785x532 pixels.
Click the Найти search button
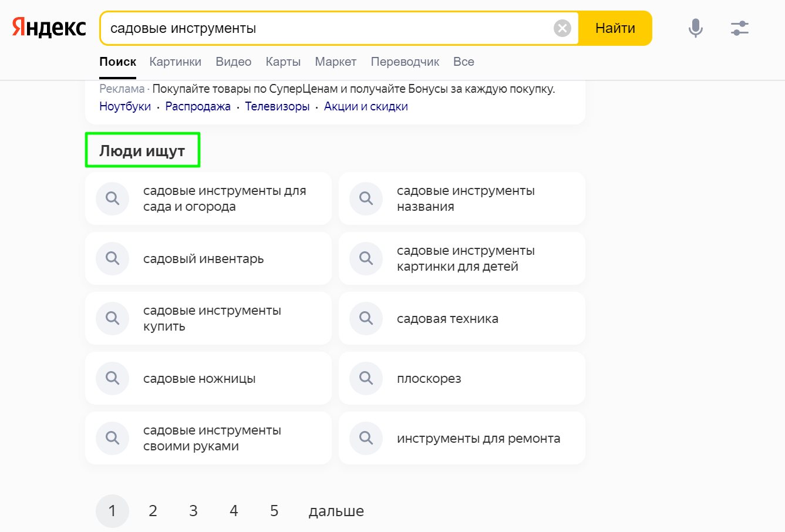point(615,28)
